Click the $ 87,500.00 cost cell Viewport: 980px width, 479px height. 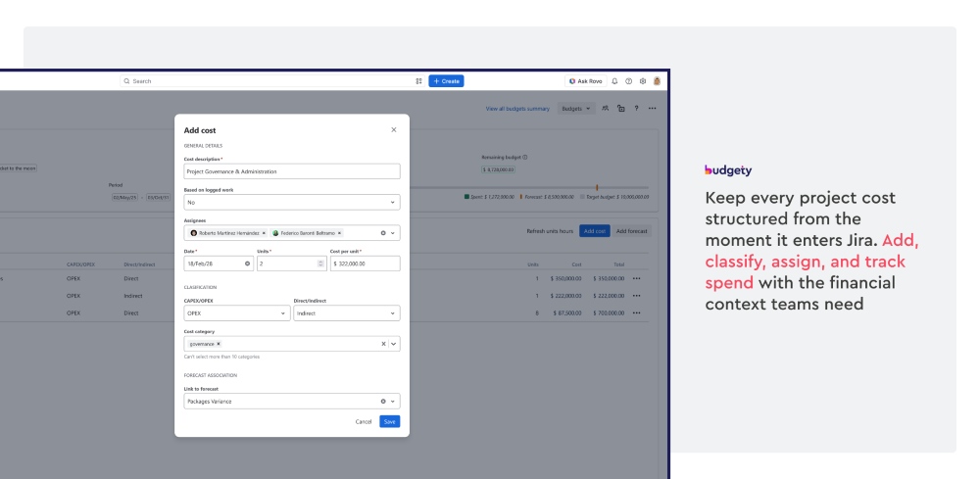click(566, 312)
